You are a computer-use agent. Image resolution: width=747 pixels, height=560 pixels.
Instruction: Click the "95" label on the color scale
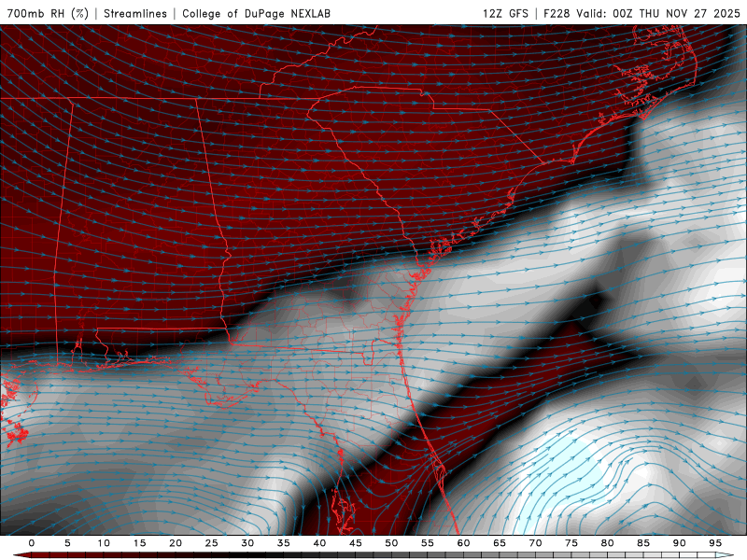pos(715,543)
